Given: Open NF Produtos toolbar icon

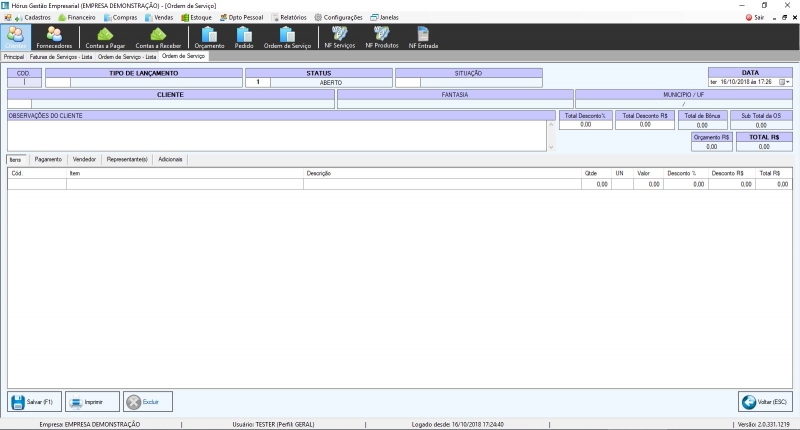Looking at the screenshot, I should (382, 37).
